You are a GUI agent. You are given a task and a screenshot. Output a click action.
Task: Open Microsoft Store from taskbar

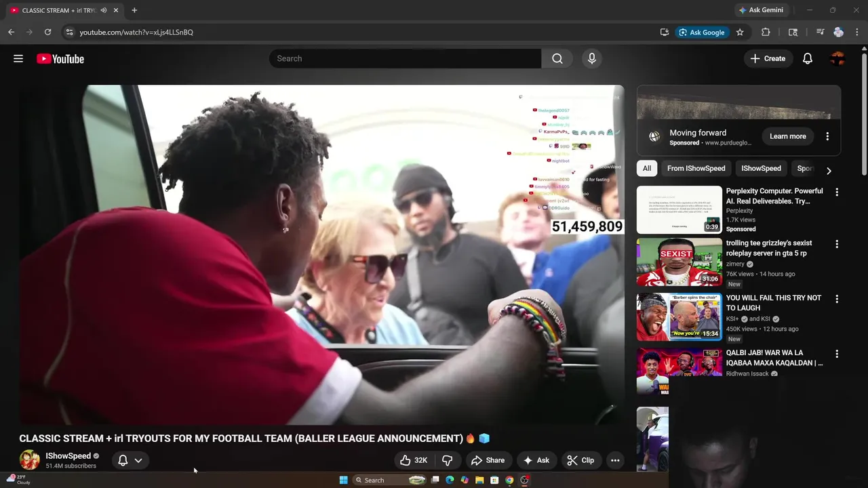pyautogui.click(x=494, y=480)
